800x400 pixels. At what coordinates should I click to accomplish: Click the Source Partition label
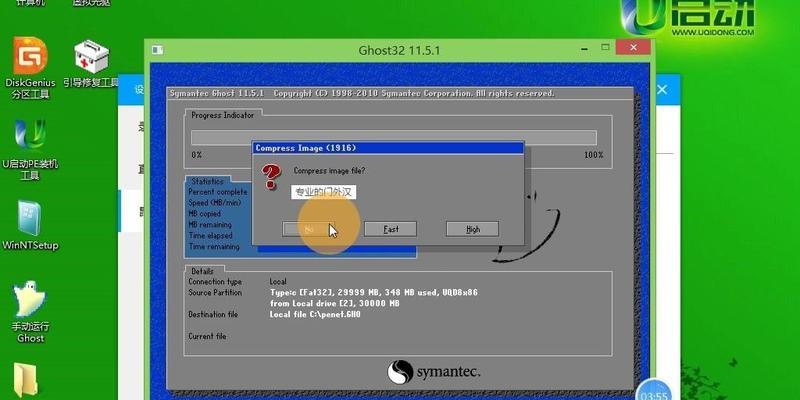pos(215,293)
